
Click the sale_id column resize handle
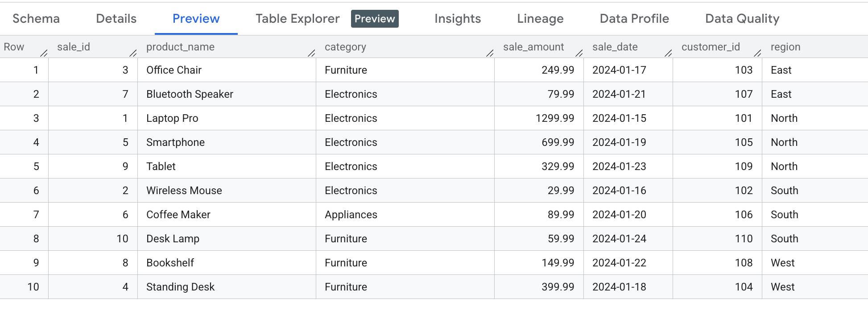tap(133, 53)
